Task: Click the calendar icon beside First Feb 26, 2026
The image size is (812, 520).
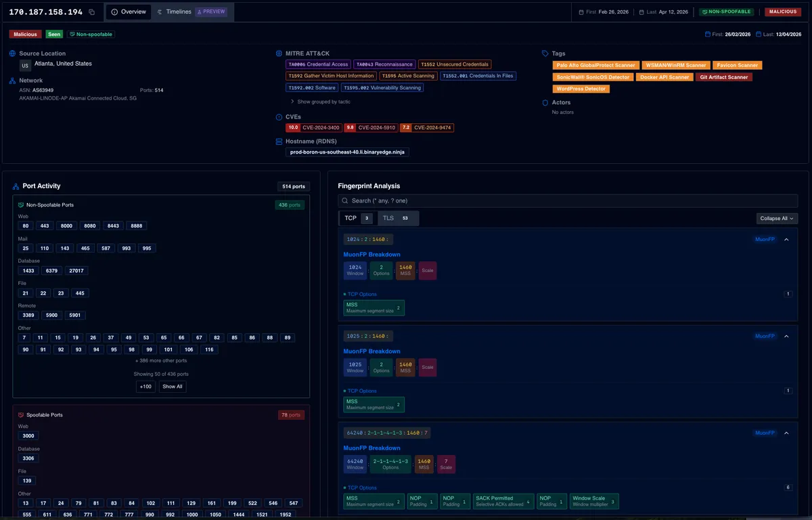Action: (580, 12)
